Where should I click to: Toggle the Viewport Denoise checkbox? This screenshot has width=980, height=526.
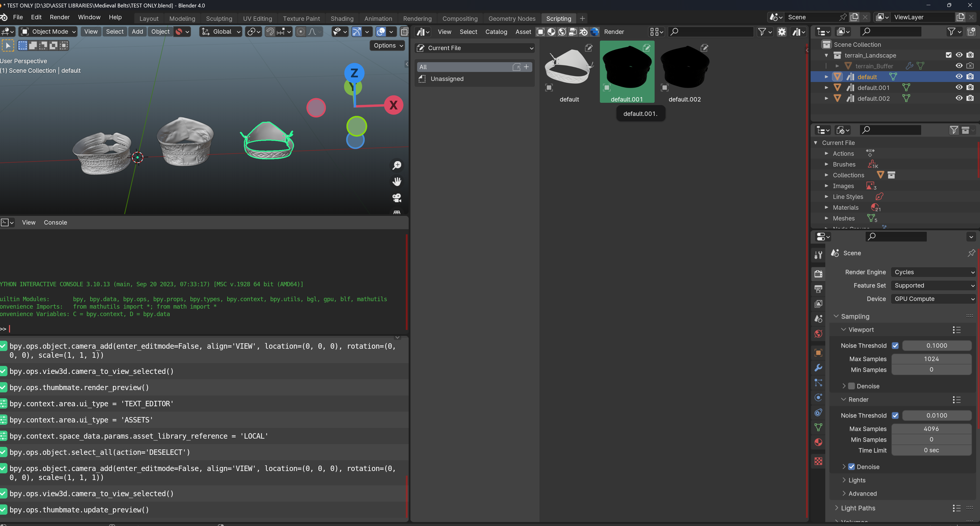[x=851, y=386]
